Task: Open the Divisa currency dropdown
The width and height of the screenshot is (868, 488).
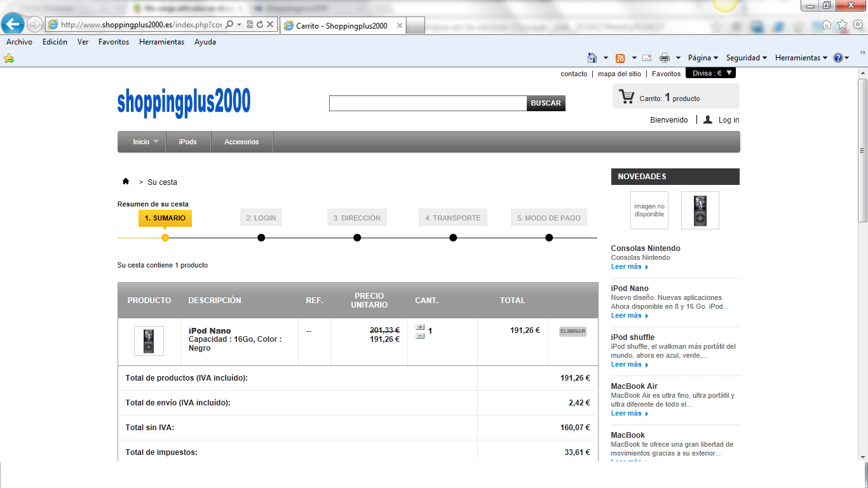Action: click(x=710, y=73)
